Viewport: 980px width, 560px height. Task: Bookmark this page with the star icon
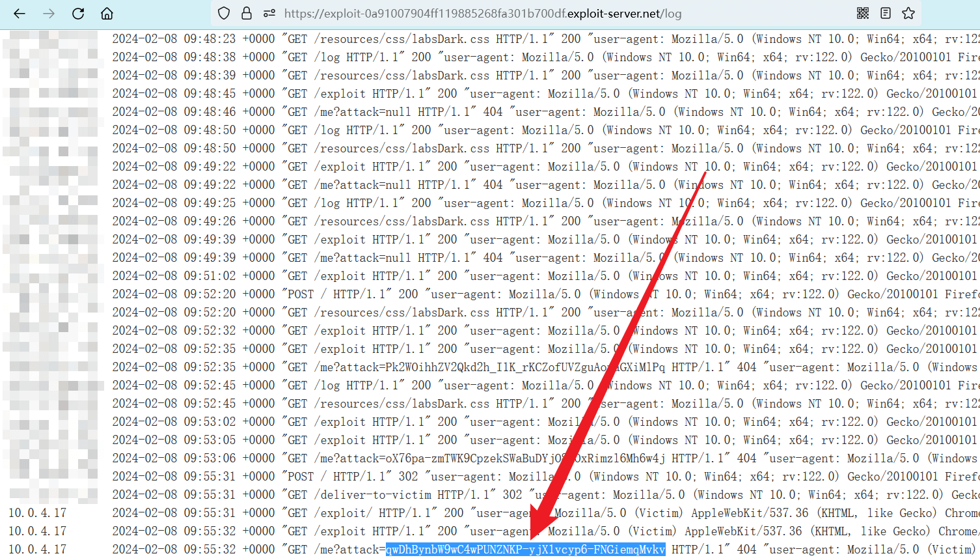point(908,13)
